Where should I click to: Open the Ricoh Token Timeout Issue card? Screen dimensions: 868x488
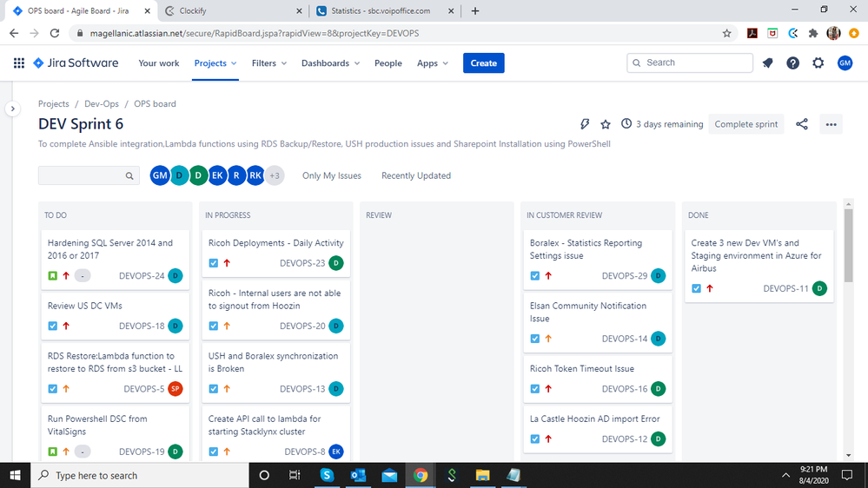point(598,379)
